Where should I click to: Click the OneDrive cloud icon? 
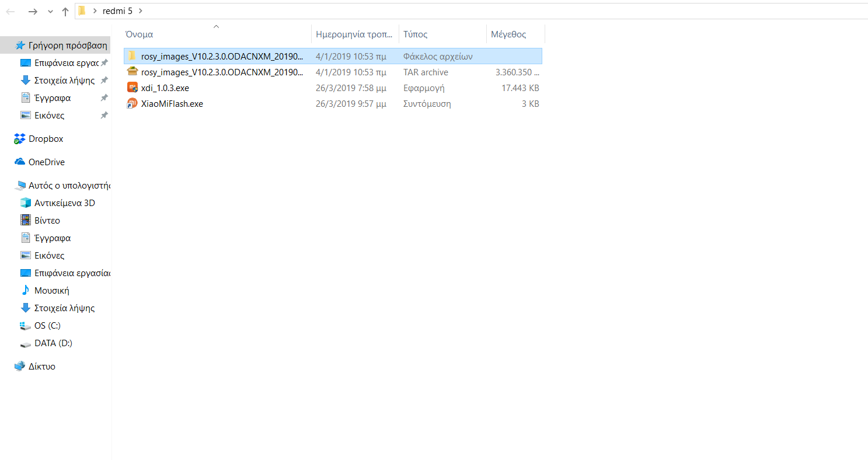[20, 162]
